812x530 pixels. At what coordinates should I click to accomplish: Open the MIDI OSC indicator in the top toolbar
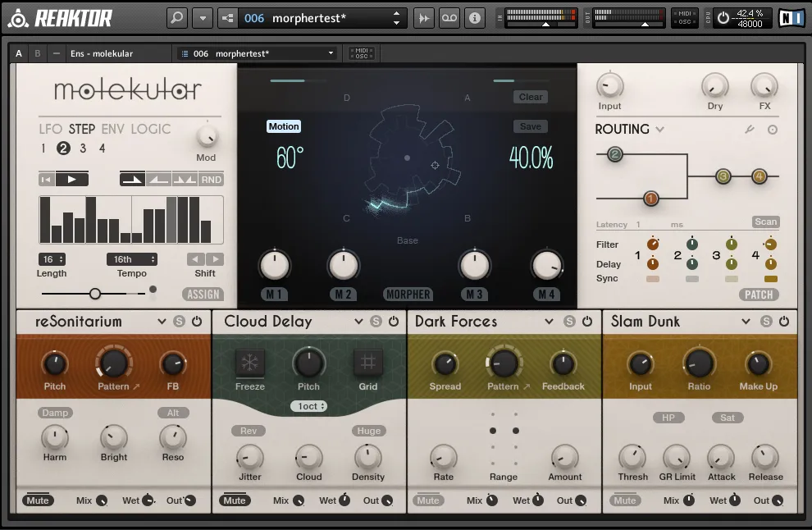(685, 18)
